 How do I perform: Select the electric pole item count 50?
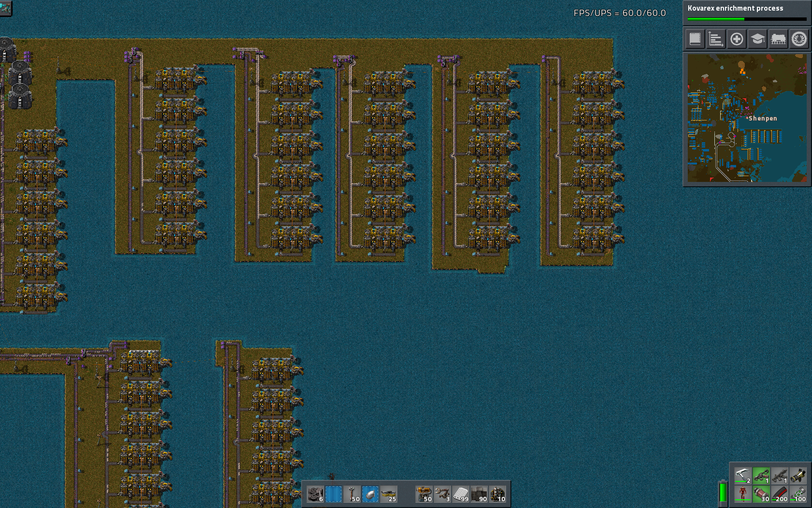[352, 494]
